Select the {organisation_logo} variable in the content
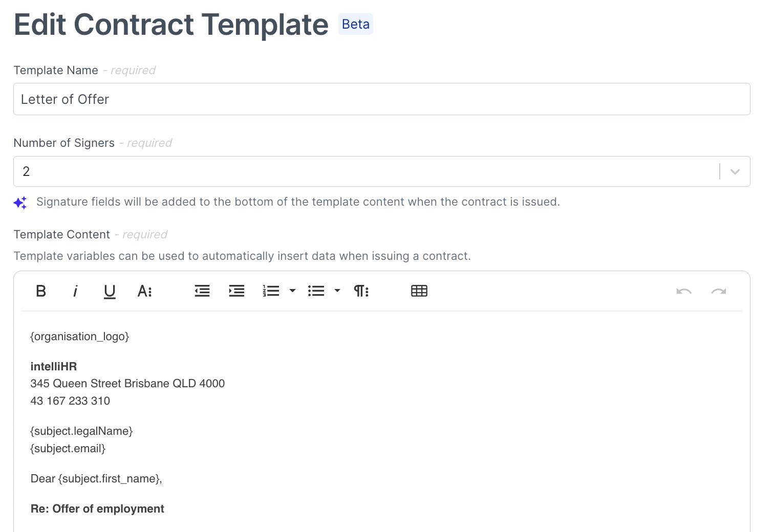Image resolution: width=773 pixels, height=532 pixels. [x=79, y=336]
